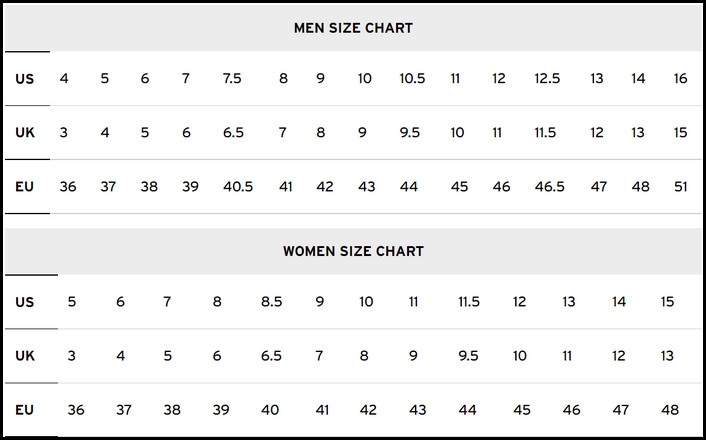
Task: Select men's EU size 40.5
Action: 237,186
